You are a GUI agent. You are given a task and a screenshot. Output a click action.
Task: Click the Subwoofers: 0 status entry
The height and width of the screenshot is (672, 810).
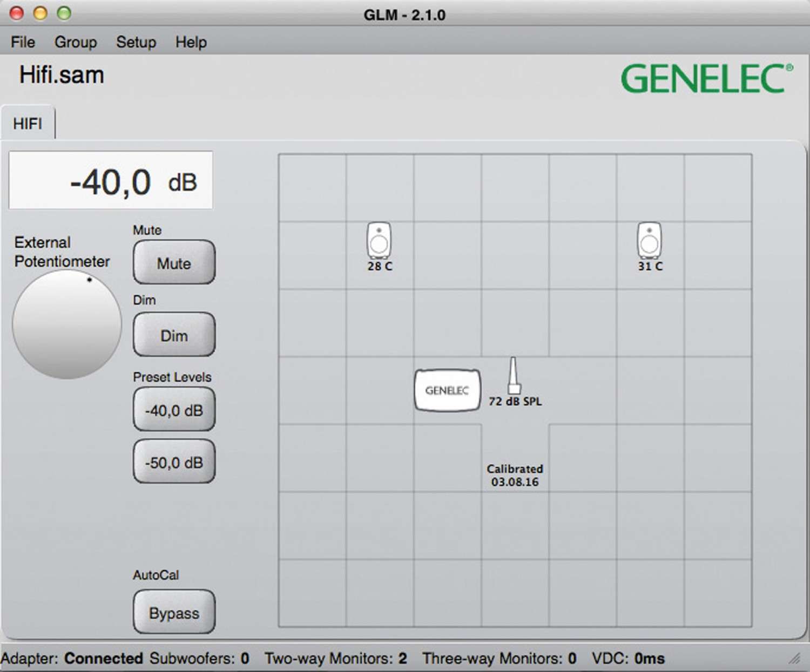pyautogui.click(x=199, y=659)
